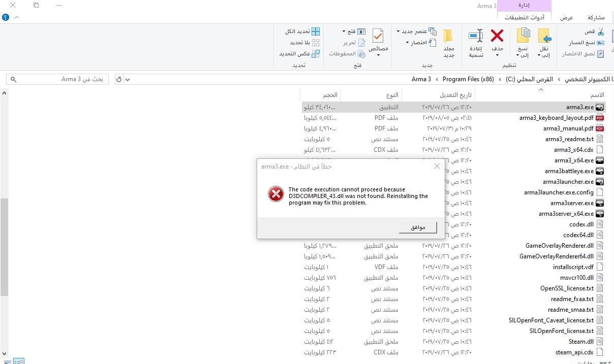This screenshot has width=614, height=364.
Task: Click the Rename (إعادة تسمية) icon
Action: click(476, 36)
